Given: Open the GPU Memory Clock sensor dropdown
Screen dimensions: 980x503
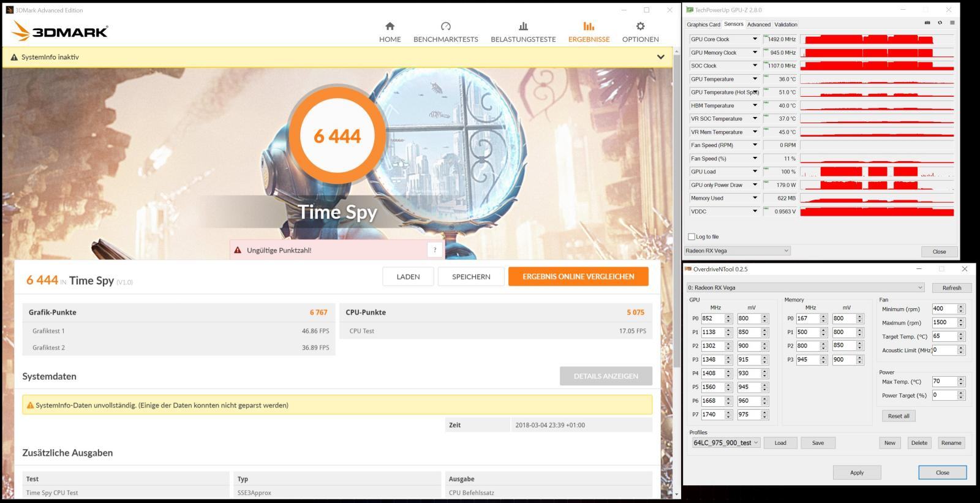Looking at the screenshot, I should pos(755,53).
